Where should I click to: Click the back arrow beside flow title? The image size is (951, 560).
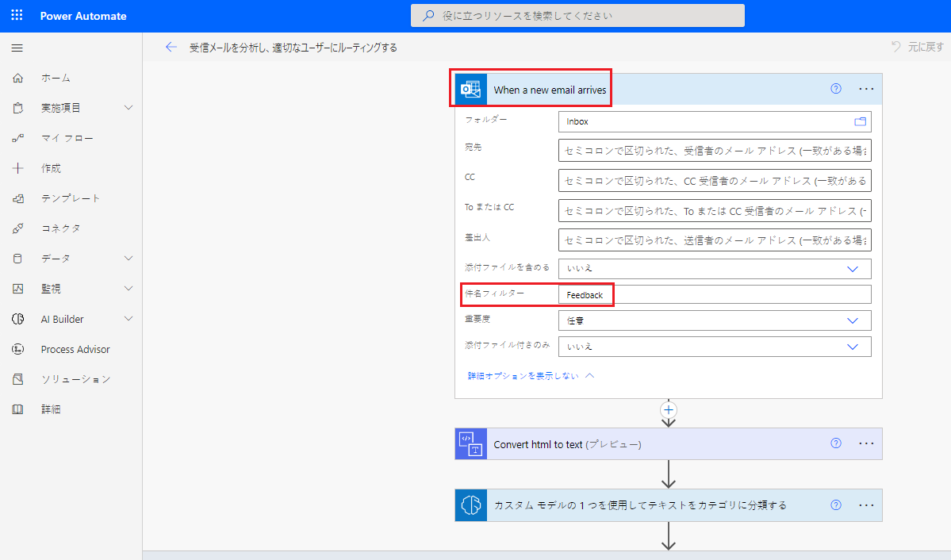click(171, 48)
